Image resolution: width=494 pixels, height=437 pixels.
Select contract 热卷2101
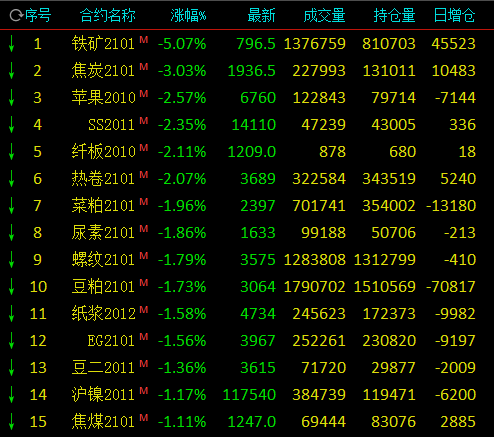click(103, 179)
